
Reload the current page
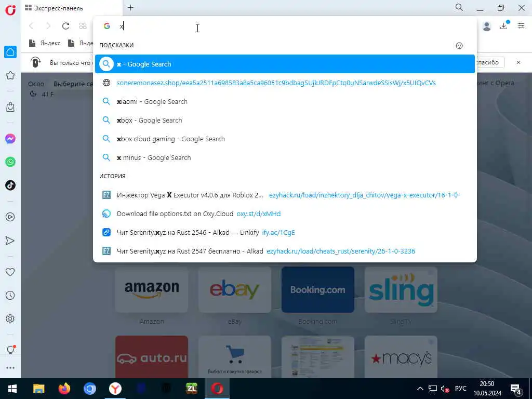66,26
